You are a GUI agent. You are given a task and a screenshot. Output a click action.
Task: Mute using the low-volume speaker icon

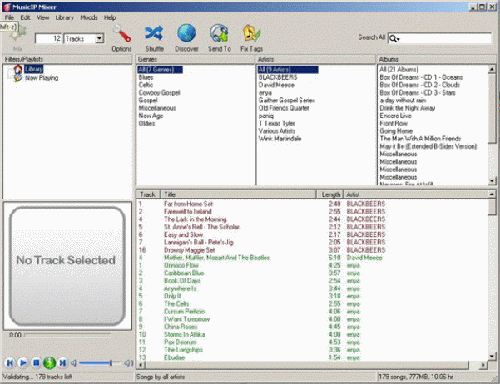tap(74, 363)
